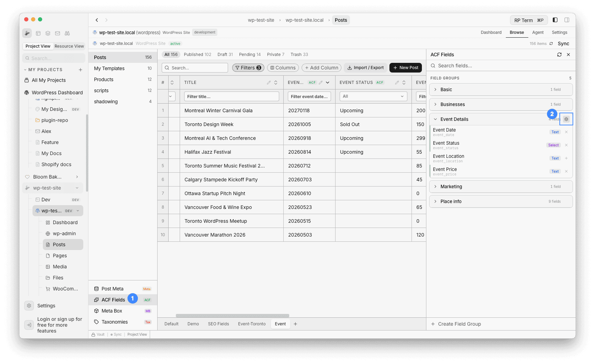Add a new project with the MY PROJECTS plus icon
This screenshot has height=364, width=595.
(x=81, y=70)
